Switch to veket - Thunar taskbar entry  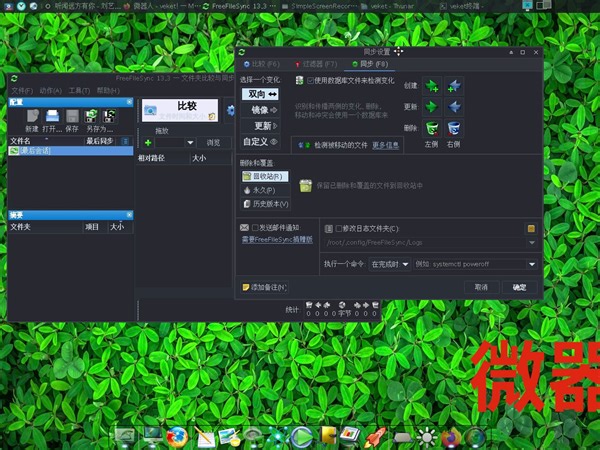tap(387, 6)
